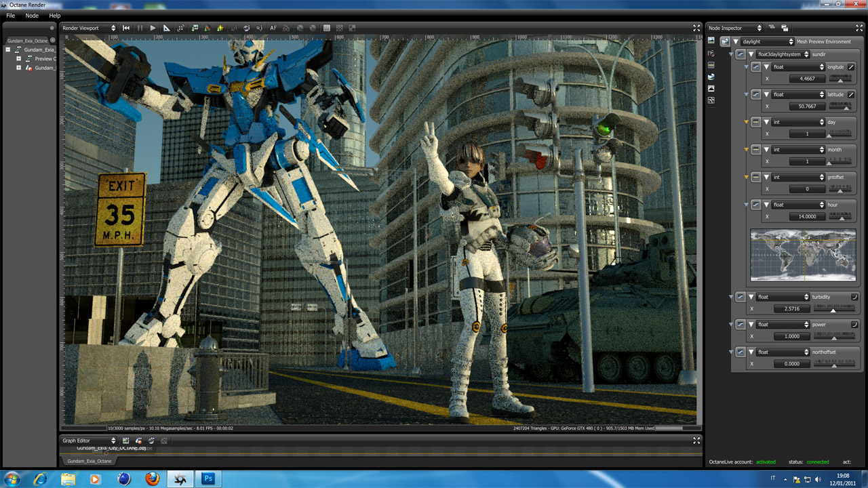Open the Node Inspector panel dropdown

pos(735,28)
